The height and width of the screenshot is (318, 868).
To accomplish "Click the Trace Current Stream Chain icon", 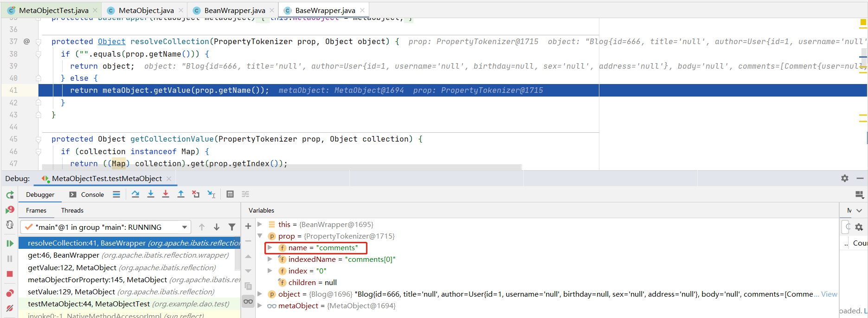I will tap(245, 194).
